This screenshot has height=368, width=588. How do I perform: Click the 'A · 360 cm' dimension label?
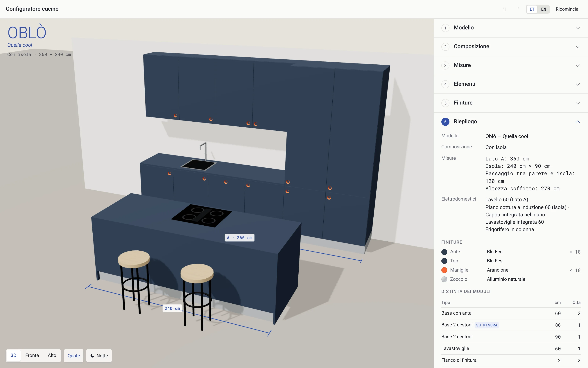point(240,238)
